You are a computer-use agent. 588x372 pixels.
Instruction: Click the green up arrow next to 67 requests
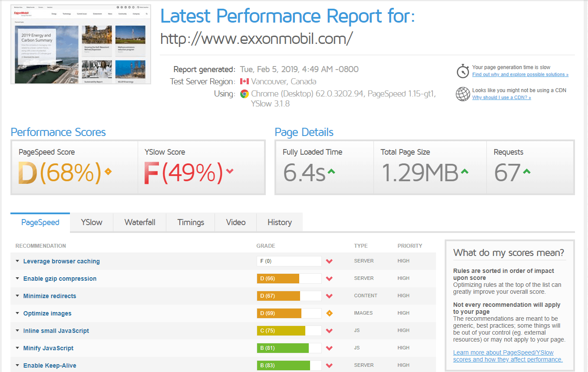[527, 172]
